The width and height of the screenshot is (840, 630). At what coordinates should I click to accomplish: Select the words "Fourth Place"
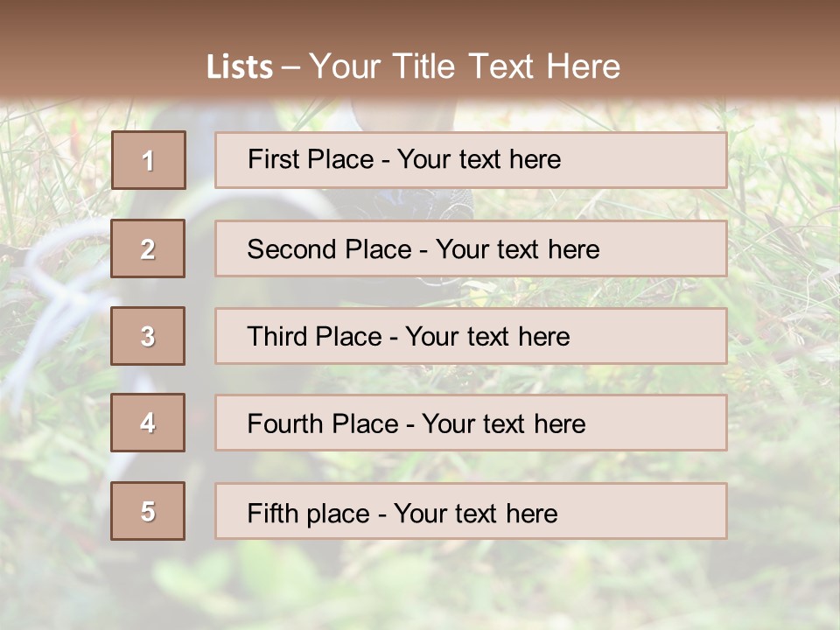tap(321, 424)
